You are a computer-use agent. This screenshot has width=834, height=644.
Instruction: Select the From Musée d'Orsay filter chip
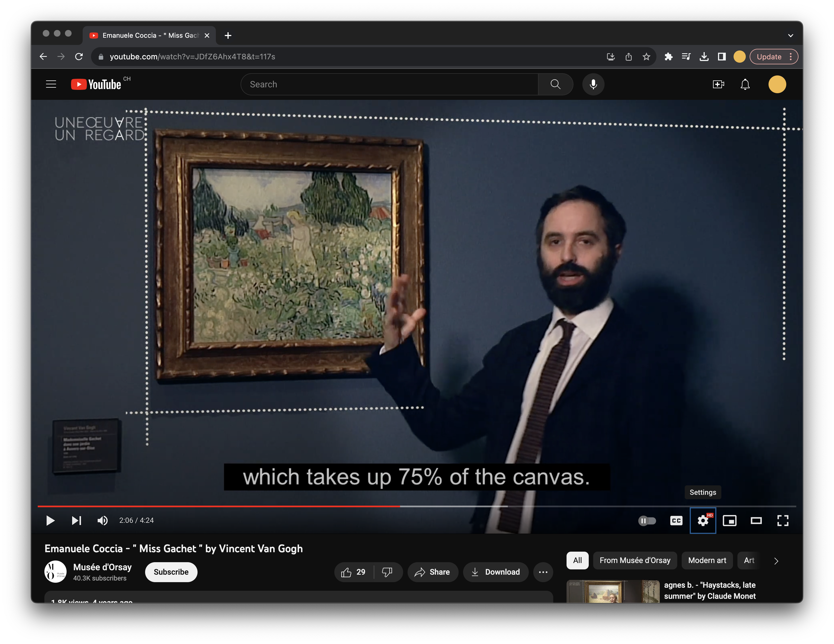pyautogui.click(x=635, y=561)
